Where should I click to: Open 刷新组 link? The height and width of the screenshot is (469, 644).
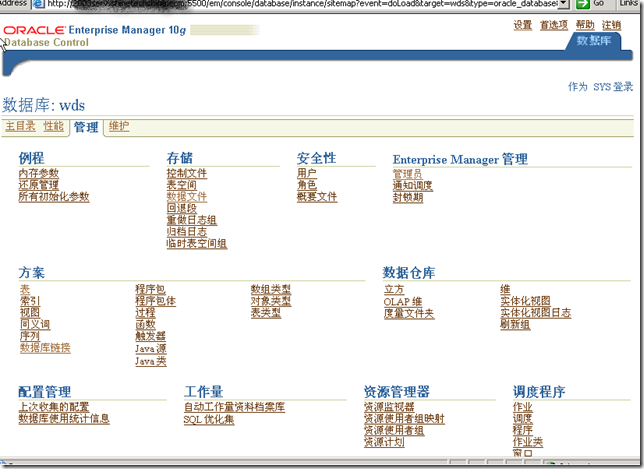515,324
